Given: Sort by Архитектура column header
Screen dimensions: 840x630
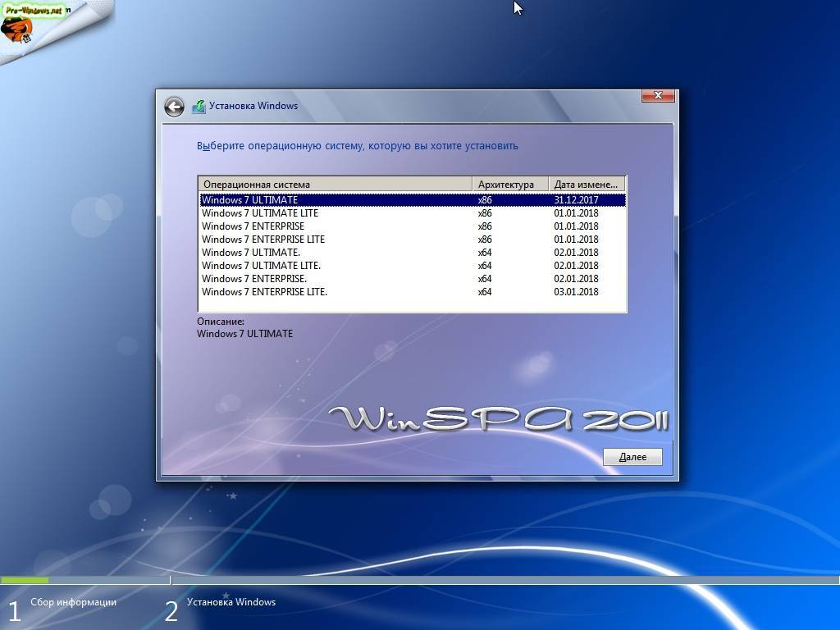Looking at the screenshot, I should (510, 185).
